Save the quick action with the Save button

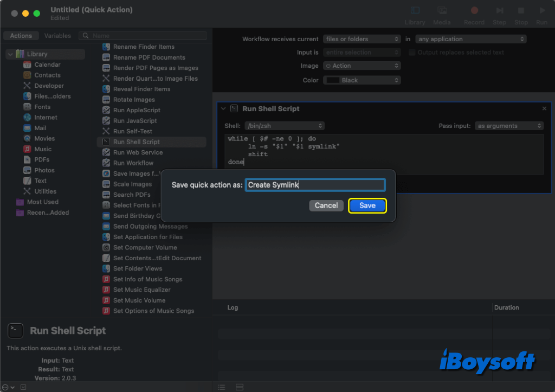click(367, 205)
